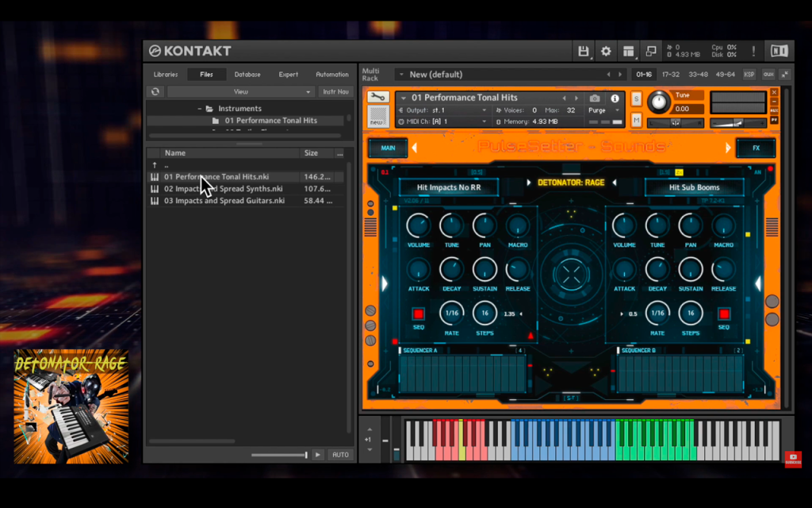Click the refresh icon in Files browser
The height and width of the screenshot is (508, 812).
tap(155, 92)
